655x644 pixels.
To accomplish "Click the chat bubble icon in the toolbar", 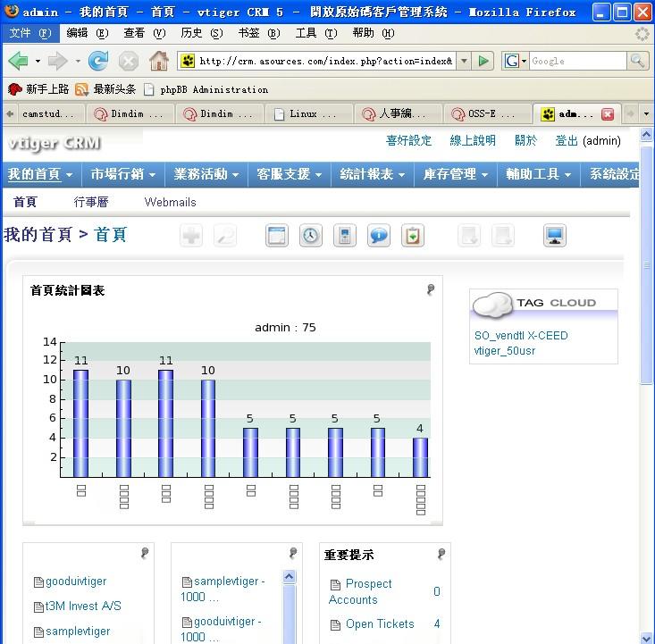I will click(379, 236).
